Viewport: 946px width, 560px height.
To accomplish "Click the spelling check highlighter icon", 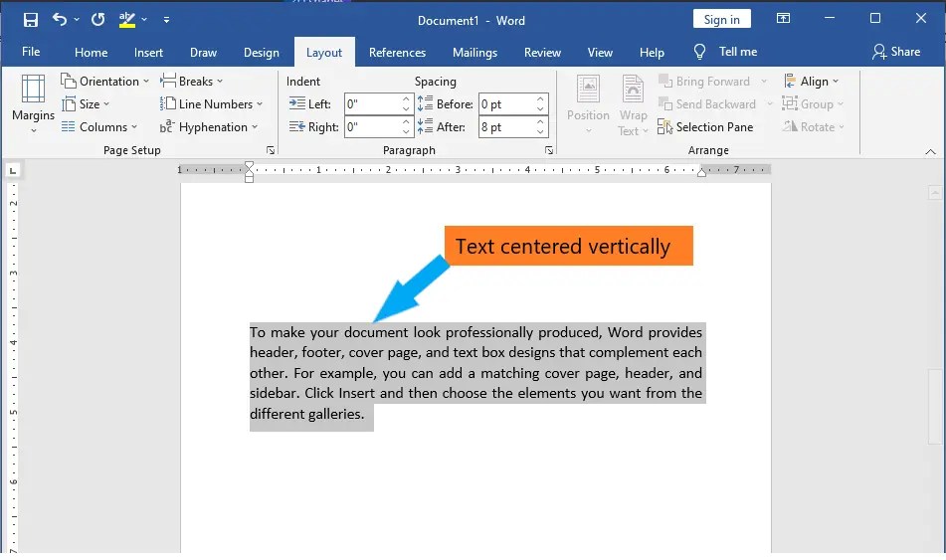I will click(126, 20).
